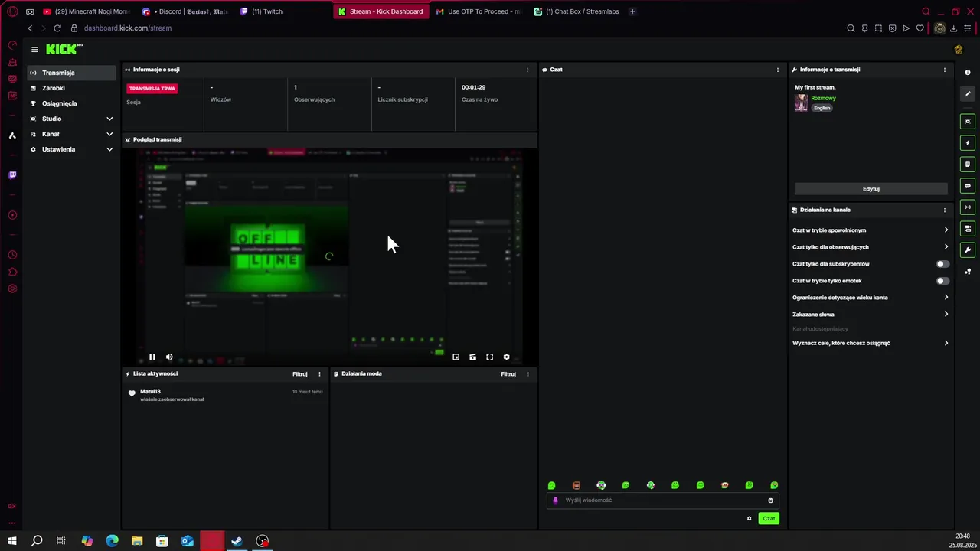Enable subscribers-only chat (Czat tylko dla subskrybentów)

click(943, 264)
